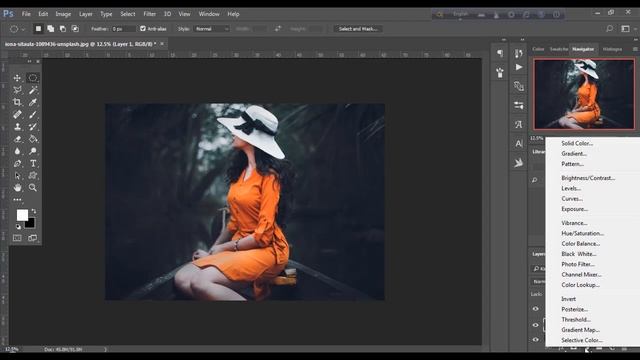
Task: Reset default foreground and background colors
Action: coord(18,227)
